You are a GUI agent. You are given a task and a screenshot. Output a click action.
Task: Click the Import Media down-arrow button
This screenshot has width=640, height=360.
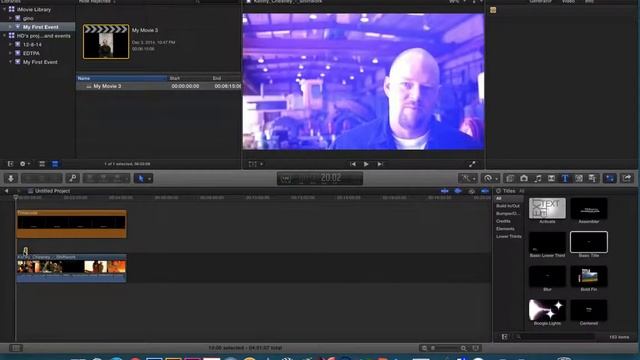tap(11, 178)
